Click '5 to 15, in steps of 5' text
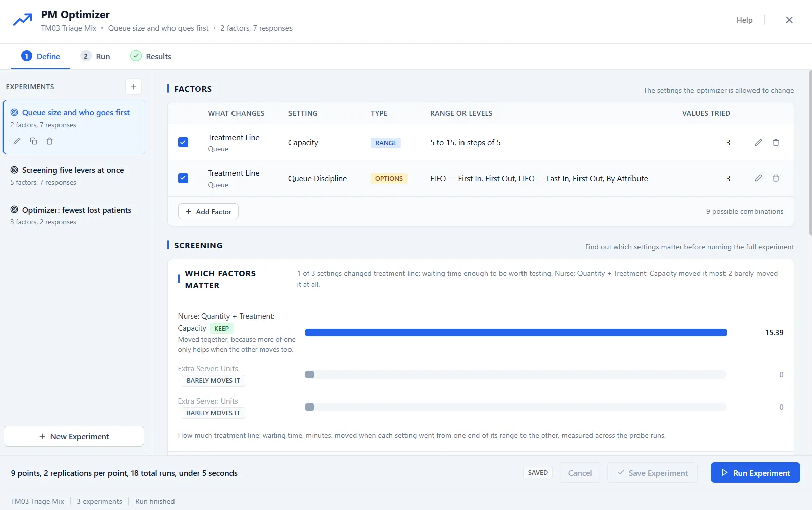The image size is (812, 510). pos(466,143)
